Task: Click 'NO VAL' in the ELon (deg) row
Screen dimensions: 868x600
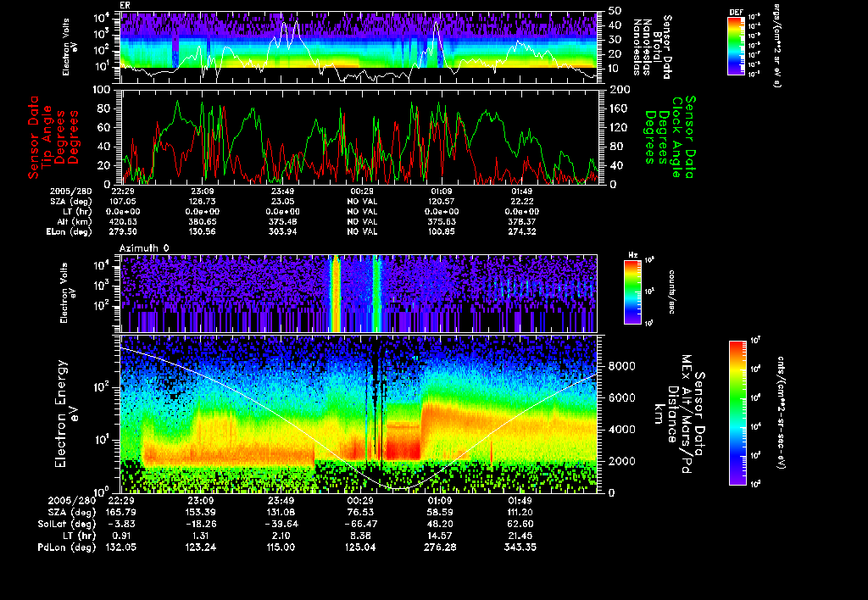Action: (362, 232)
